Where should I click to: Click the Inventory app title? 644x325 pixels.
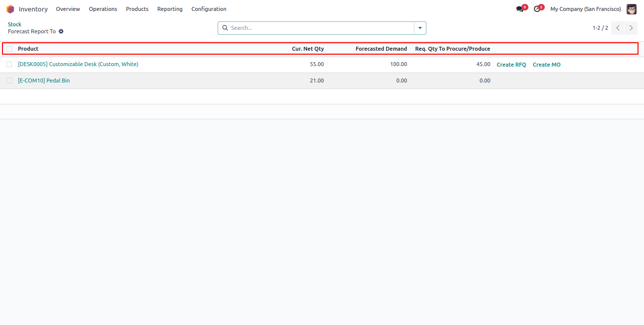pyautogui.click(x=33, y=9)
